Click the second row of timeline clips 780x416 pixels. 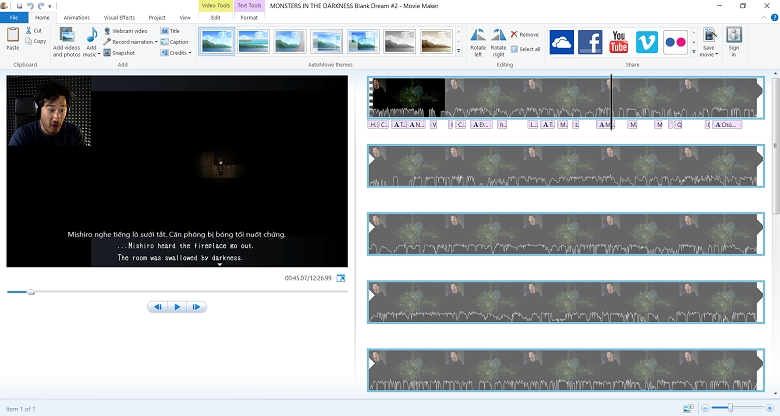[x=566, y=166]
